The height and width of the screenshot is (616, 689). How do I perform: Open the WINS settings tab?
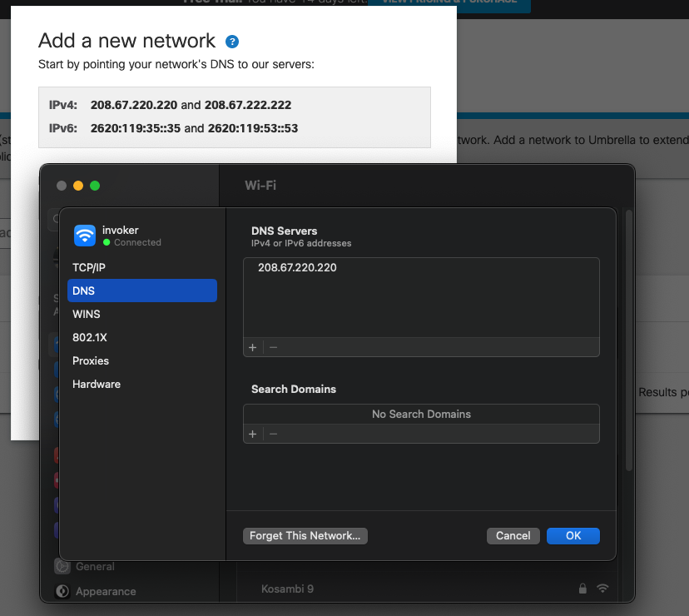coord(87,314)
